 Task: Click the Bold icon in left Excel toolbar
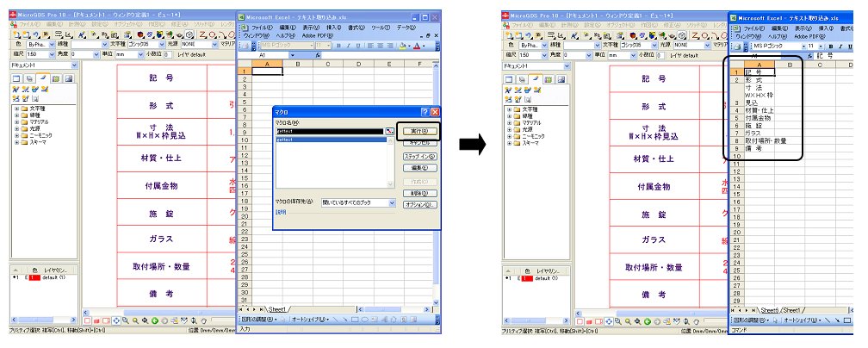coord(338,45)
